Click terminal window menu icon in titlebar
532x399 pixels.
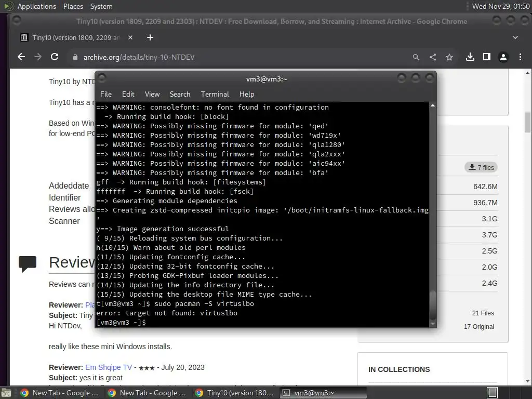click(102, 78)
